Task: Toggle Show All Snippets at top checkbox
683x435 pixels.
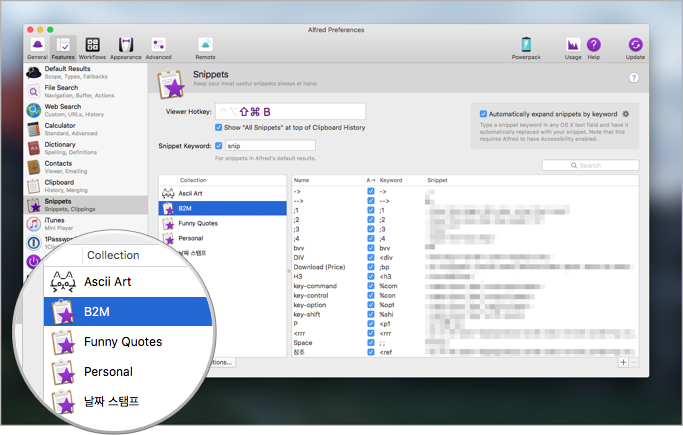Action: coord(219,128)
